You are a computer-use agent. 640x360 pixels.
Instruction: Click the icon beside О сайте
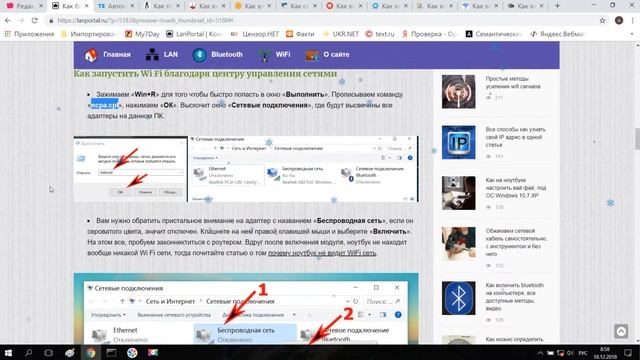click(x=312, y=56)
